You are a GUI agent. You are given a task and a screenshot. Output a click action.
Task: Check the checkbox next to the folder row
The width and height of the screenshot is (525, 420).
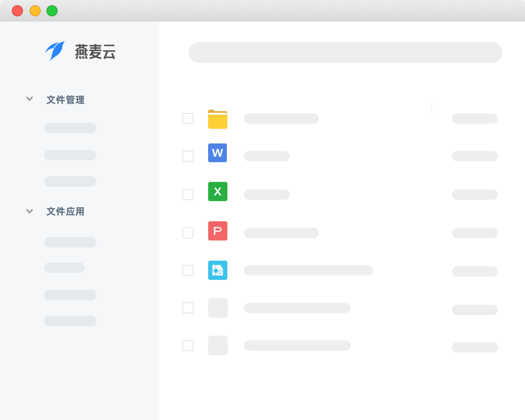point(188,119)
